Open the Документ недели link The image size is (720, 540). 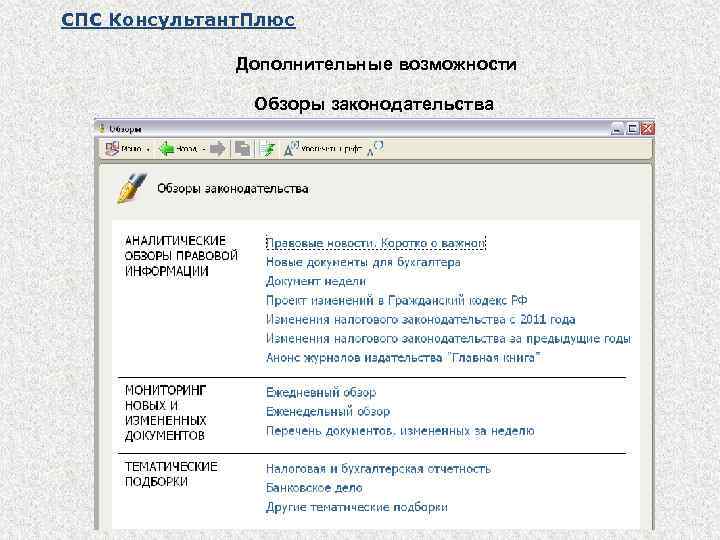click(x=316, y=281)
